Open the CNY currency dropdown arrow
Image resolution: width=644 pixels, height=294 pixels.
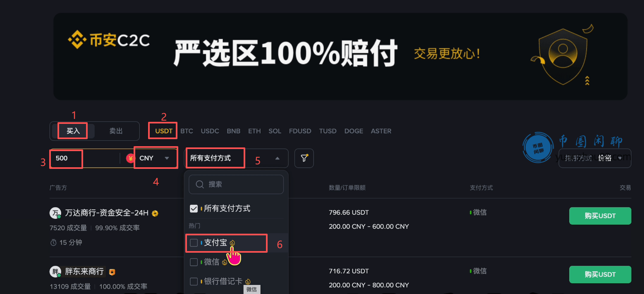[x=167, y=158]
